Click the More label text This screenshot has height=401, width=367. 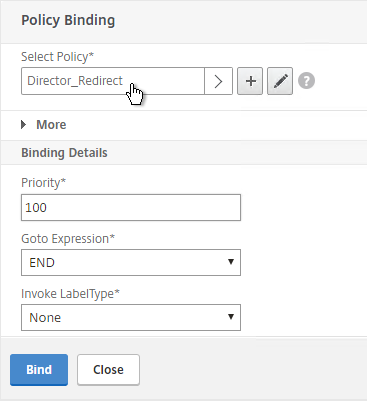tap(51, 125)
